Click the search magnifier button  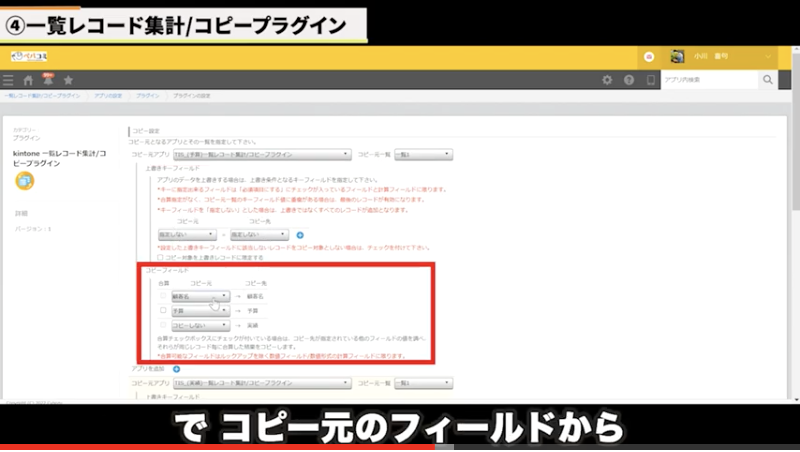[768, 80]
